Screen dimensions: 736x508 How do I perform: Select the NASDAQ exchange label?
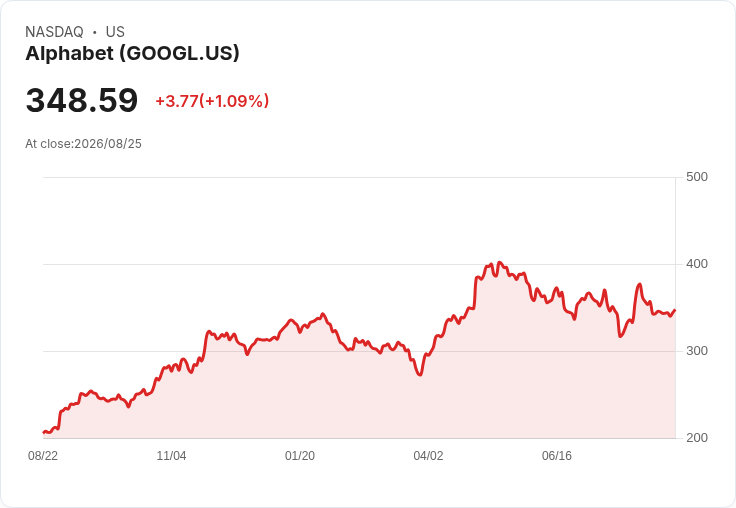pyautogui.click(x=54, y=32)
